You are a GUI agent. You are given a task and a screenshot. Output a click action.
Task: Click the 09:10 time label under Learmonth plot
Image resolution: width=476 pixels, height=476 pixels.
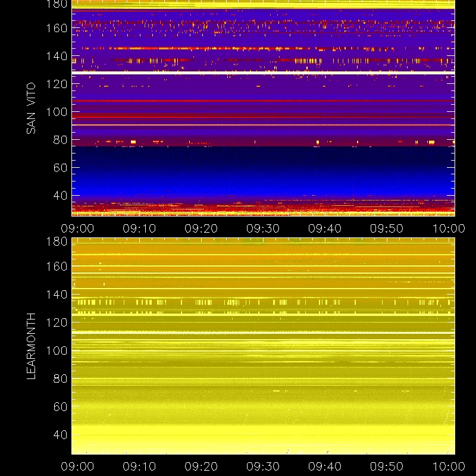[x=139, y=466]
